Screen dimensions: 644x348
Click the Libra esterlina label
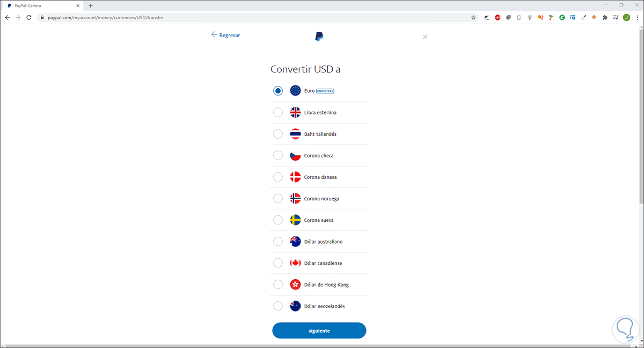pos(320,113)
